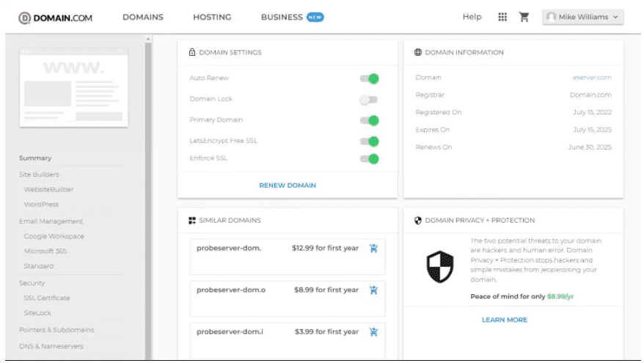Select Security in sidebar

click(32, 283)
